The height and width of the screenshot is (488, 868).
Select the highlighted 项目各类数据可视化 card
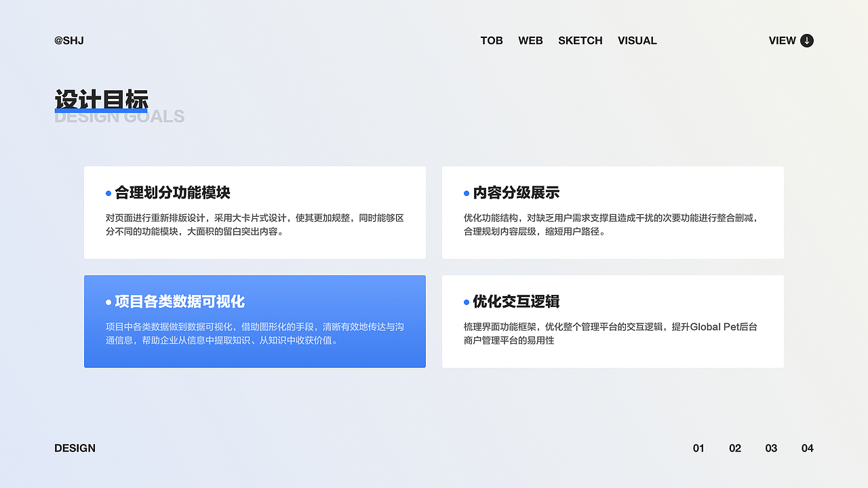254,321
